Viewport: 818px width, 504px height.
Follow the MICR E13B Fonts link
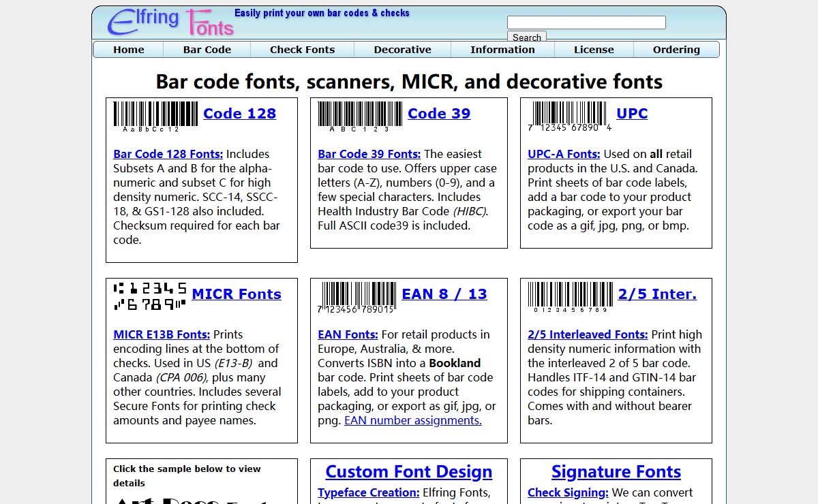162,334
